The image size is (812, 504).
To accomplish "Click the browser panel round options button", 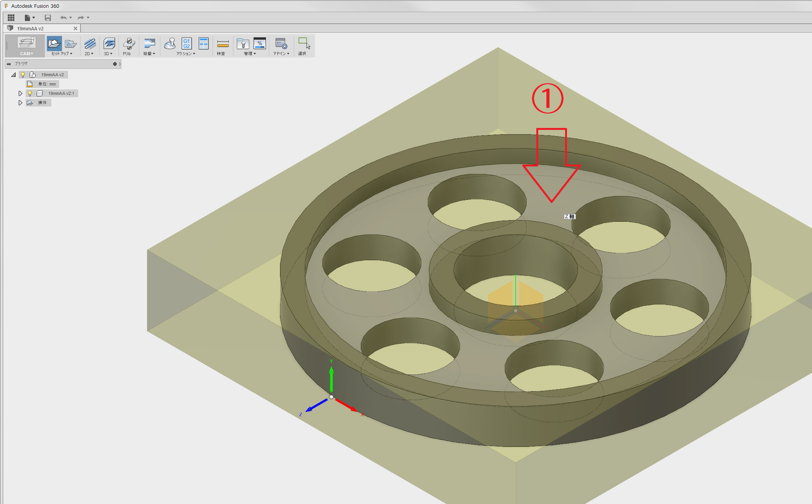I will 115,64.
